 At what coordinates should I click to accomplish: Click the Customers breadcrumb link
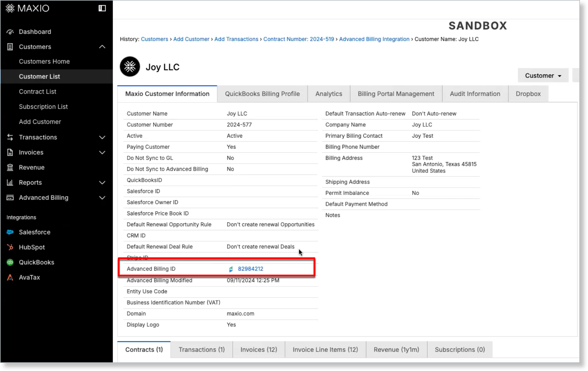155,39
